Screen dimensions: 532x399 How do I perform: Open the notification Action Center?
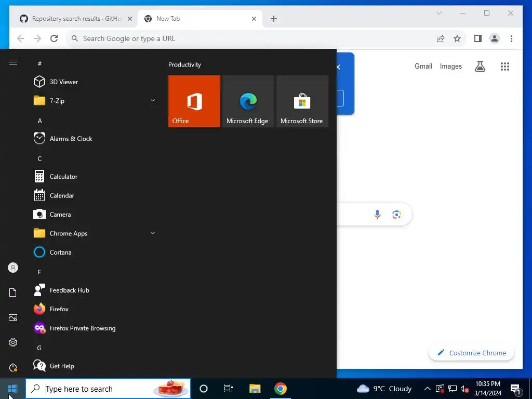pos(516,389)
